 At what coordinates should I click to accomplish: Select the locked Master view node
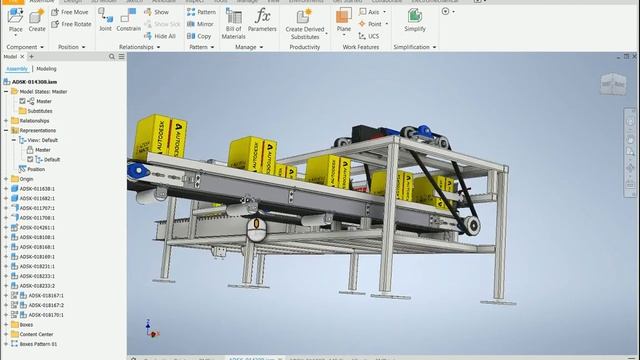point(38,150)
